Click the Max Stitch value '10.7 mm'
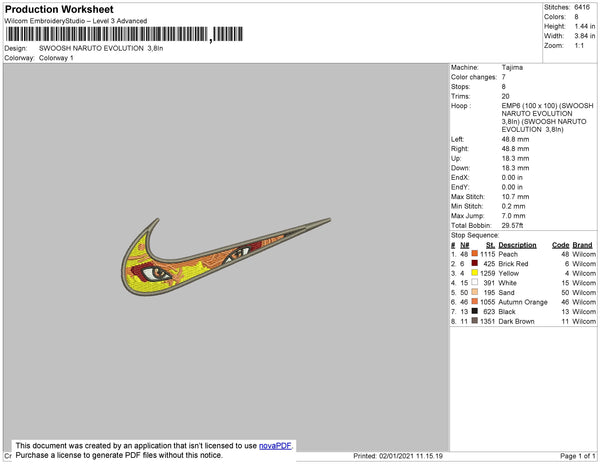The width and height of the screenshot is (600, 464). [x=515, y=197]
